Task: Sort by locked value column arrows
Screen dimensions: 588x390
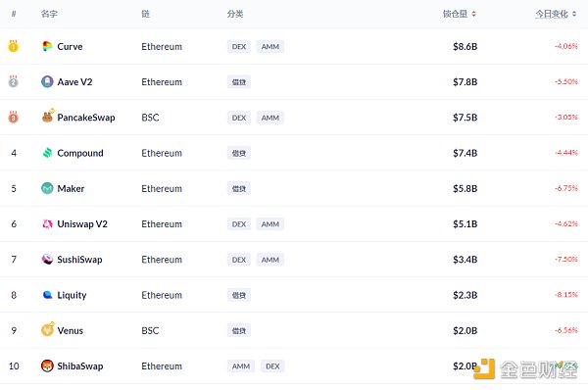Action: (x=473, y=14)
